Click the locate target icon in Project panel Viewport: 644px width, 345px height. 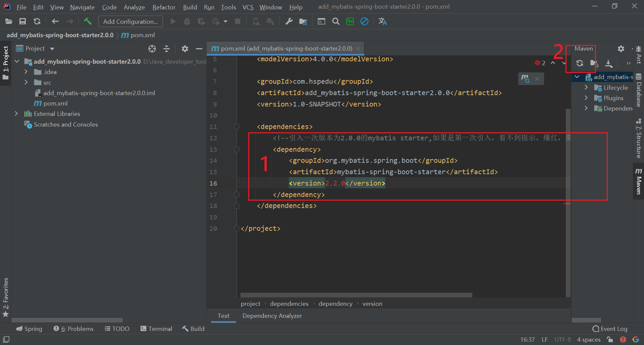(152, 49)
